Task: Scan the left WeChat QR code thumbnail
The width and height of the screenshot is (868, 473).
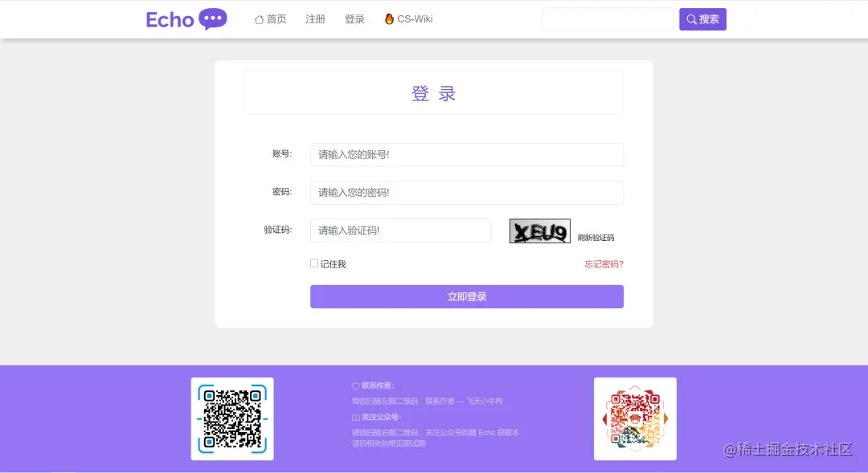Action: tap(232, 418)
